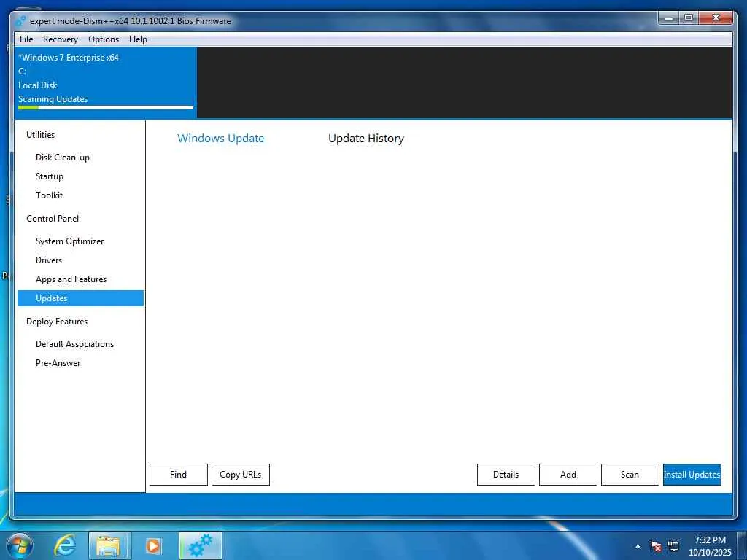Select the highlighted Updates item
Viewport: 747px width, 560px height.
pos(80,298)
